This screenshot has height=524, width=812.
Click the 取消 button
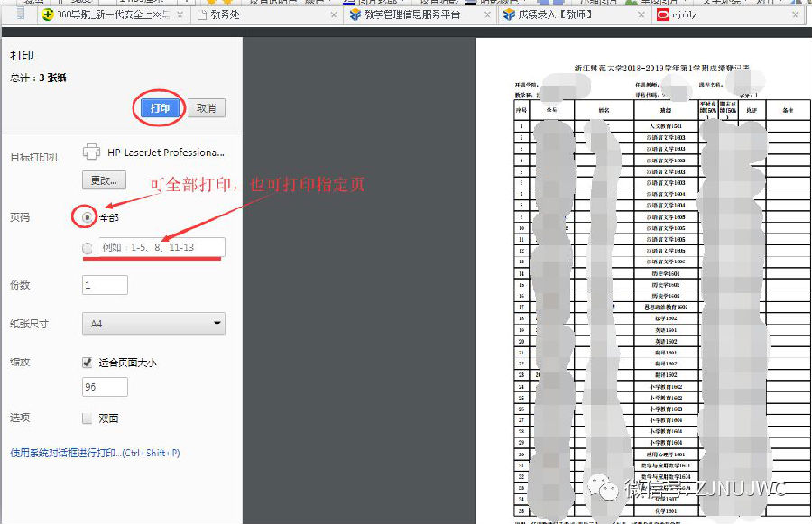pos(207,108)
